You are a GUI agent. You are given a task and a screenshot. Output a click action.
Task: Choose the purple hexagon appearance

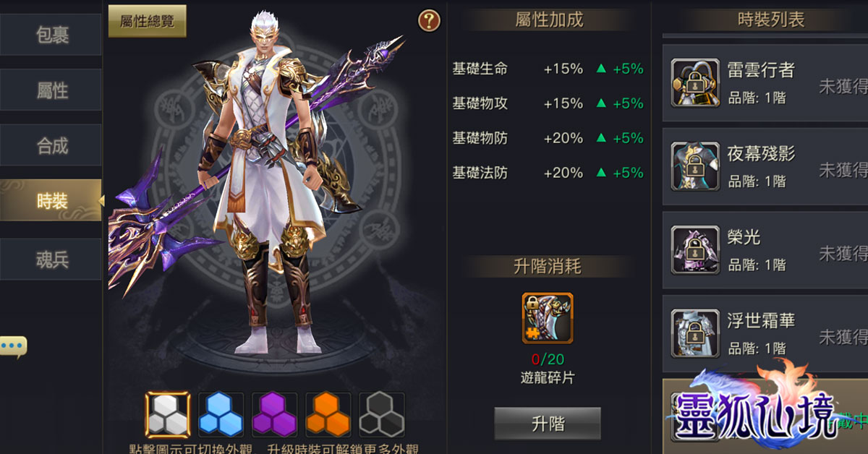(x=275, y=415)
